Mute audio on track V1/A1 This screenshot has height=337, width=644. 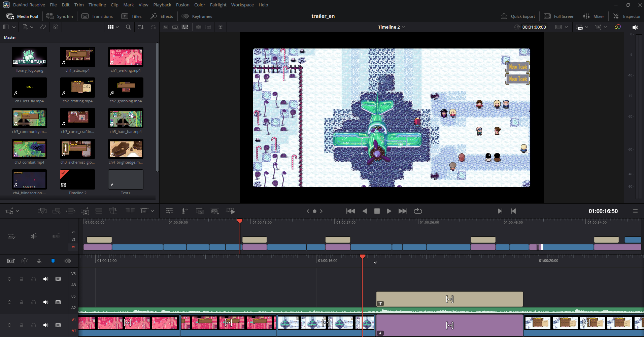[x=46, y=325]
